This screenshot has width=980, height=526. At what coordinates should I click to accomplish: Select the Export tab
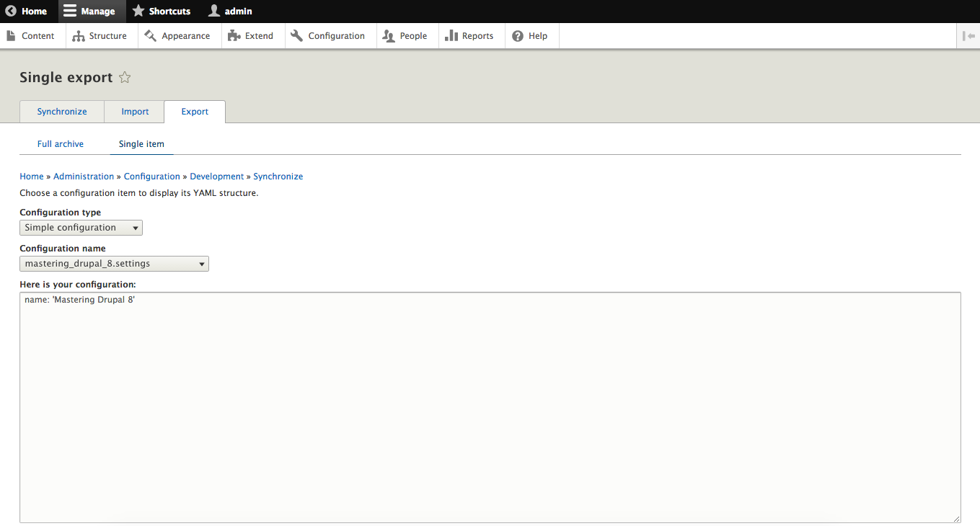tap(195, 112)
